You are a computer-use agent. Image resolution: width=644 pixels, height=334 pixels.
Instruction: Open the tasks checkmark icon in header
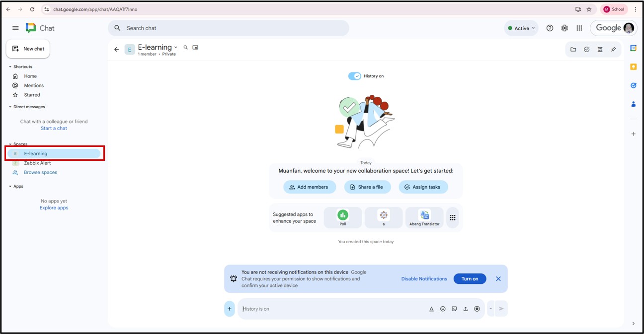587,50
